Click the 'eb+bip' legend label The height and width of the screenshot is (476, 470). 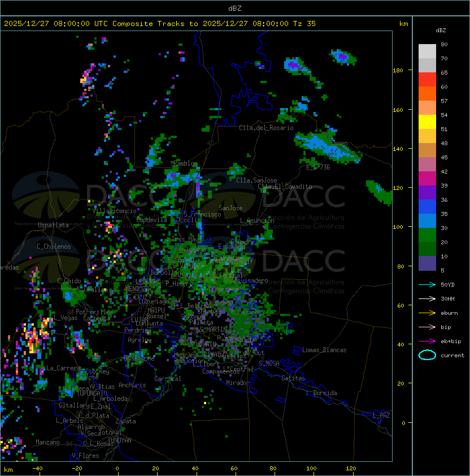451,341
